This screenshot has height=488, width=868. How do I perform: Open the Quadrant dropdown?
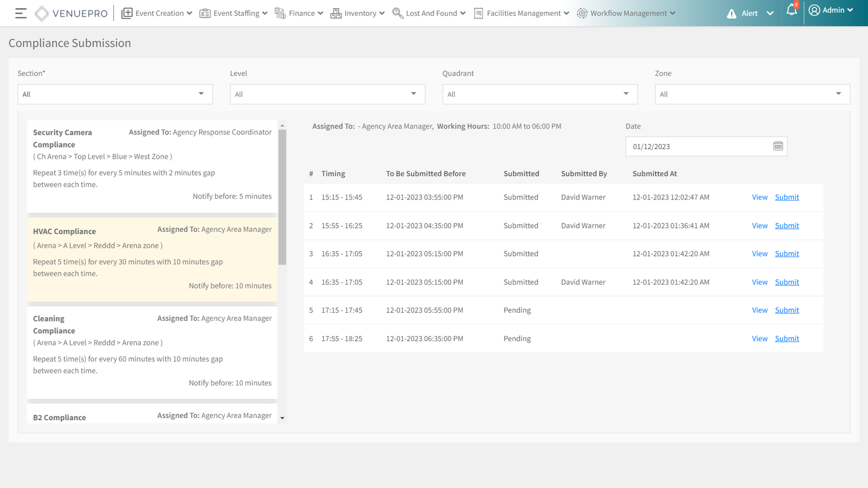click(x=540, y=94)
